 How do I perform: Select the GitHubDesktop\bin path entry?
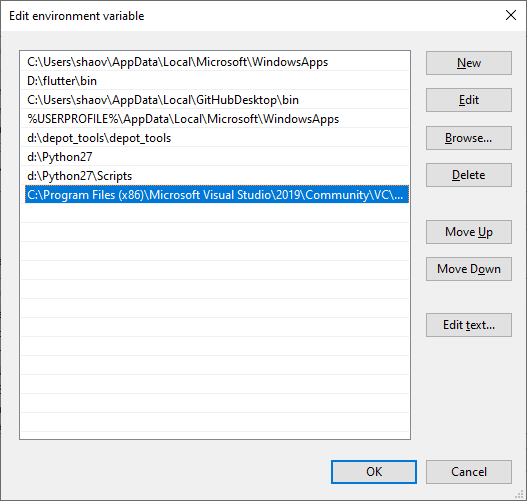click(x=217, y=100)
